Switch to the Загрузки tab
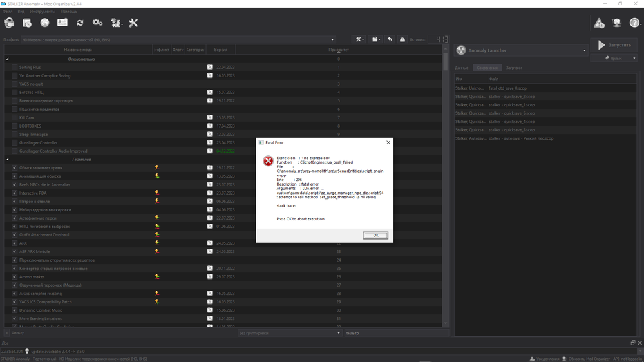The height and width of the screenshot is (362, 644). 514,68
